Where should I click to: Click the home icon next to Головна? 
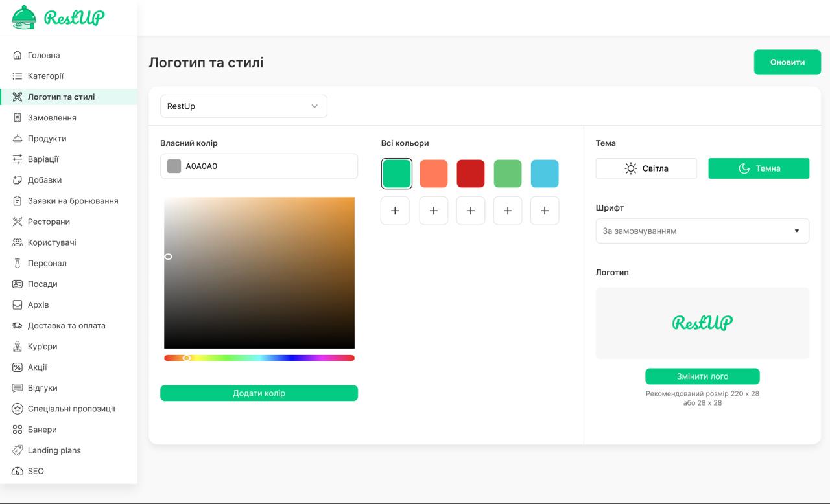(x=18, y=56)
